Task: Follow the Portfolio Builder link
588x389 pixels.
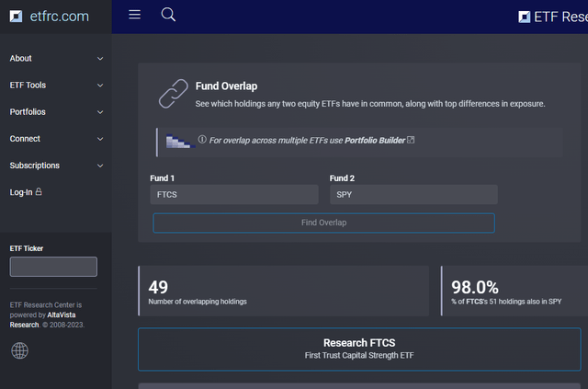Action: tap(375, 140)
